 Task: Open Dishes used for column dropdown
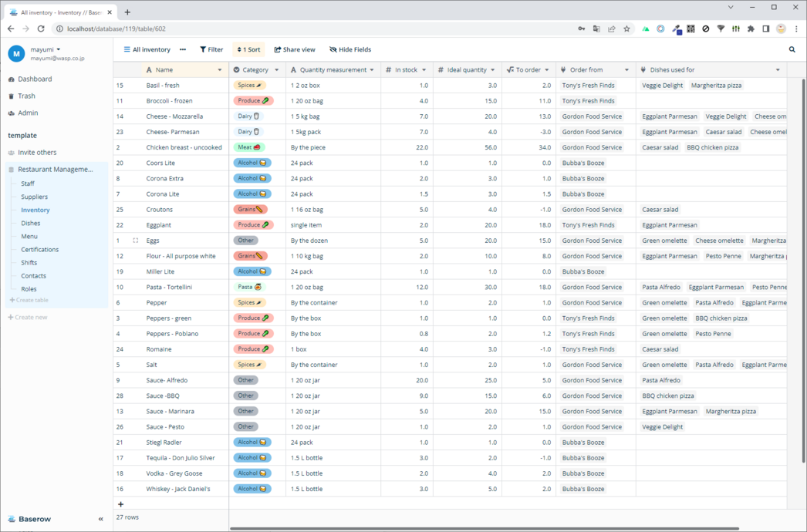click(x=778, y=70)
